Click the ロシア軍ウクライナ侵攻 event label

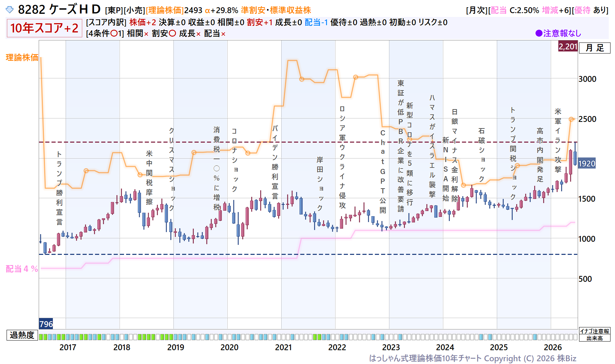click(342, 157)
